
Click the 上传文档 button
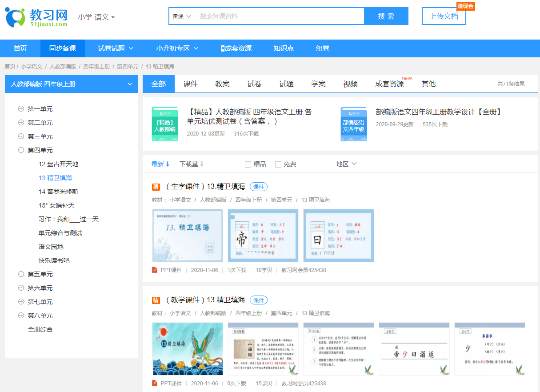pos(444,16)
